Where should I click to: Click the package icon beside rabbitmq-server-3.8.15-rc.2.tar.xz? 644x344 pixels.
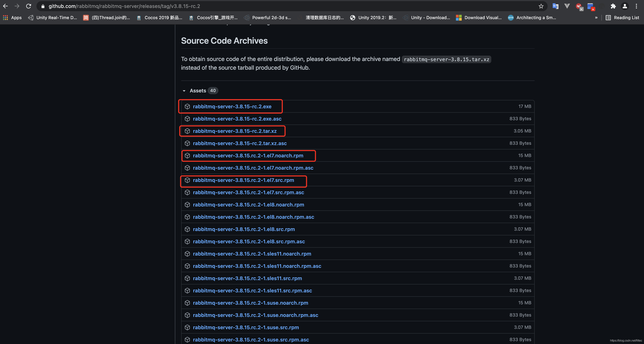tap(187, 131)
